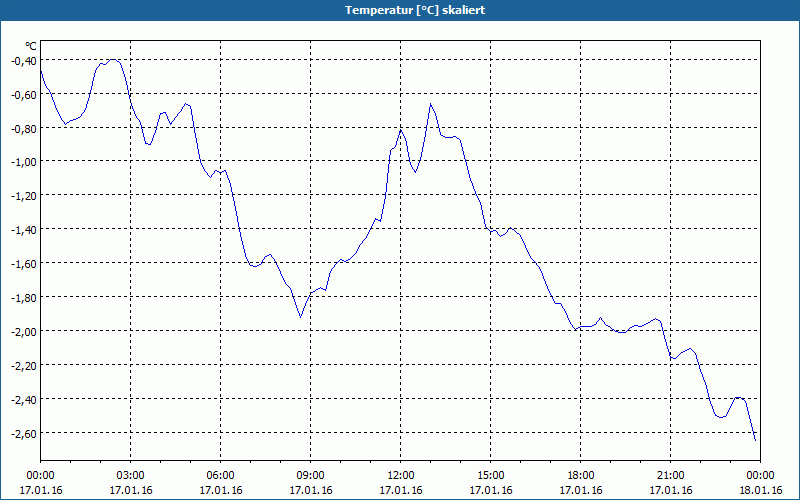Click the -2,00 value on the y-axis
Screen dimensions: 800x500
[23, 332]
